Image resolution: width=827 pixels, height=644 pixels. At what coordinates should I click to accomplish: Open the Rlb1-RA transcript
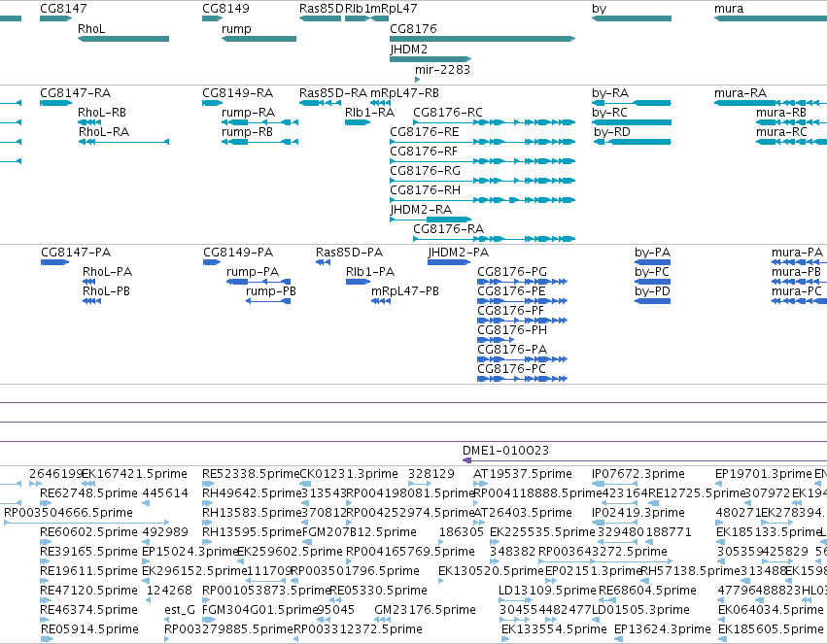click(x=358, y=122)
